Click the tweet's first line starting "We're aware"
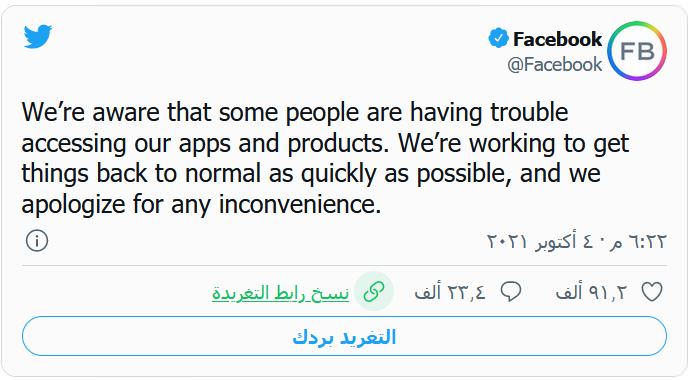 point(295,112)
